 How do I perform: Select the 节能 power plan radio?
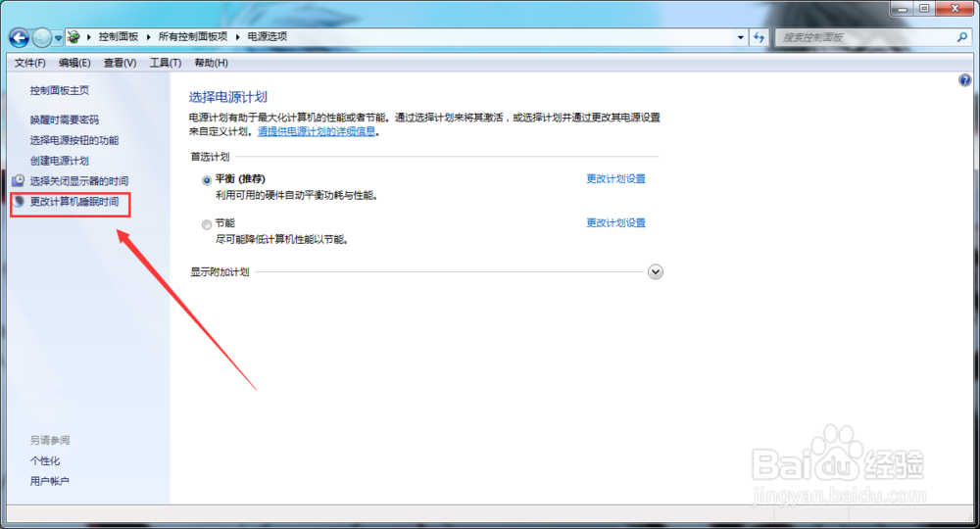(207, 225)
